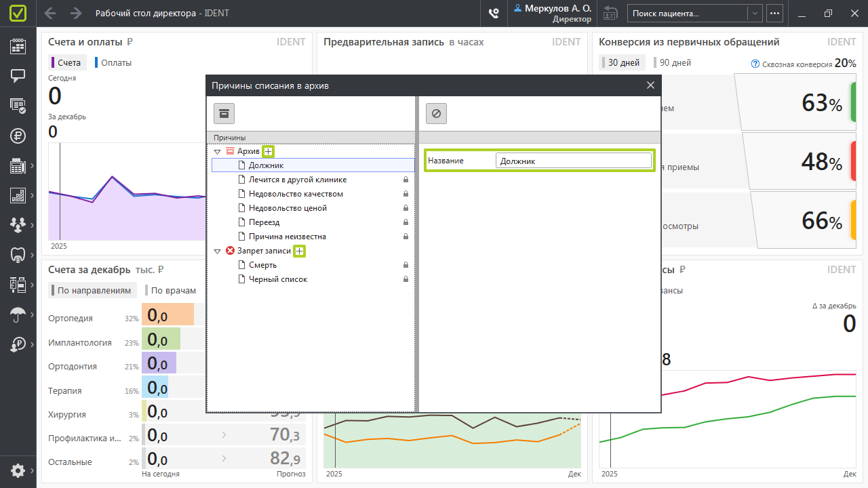Image resolution: width=868 pixels, height=488 pixels.
Task: Click the Название text field
Action: pyautogui.click(x=573, y=161)
